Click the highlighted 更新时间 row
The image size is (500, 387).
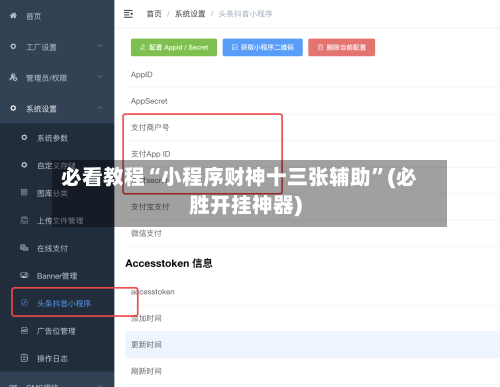(x=313, y=345)
